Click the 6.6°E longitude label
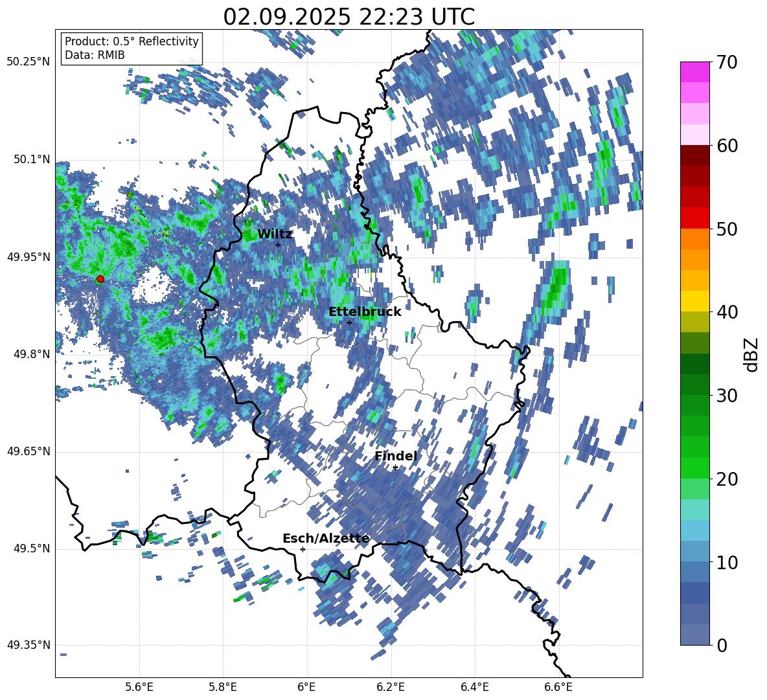767x700 pixels. 558,687
